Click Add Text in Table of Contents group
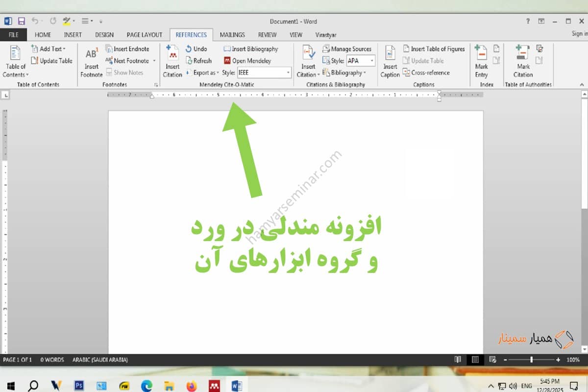 coord(48,49)
